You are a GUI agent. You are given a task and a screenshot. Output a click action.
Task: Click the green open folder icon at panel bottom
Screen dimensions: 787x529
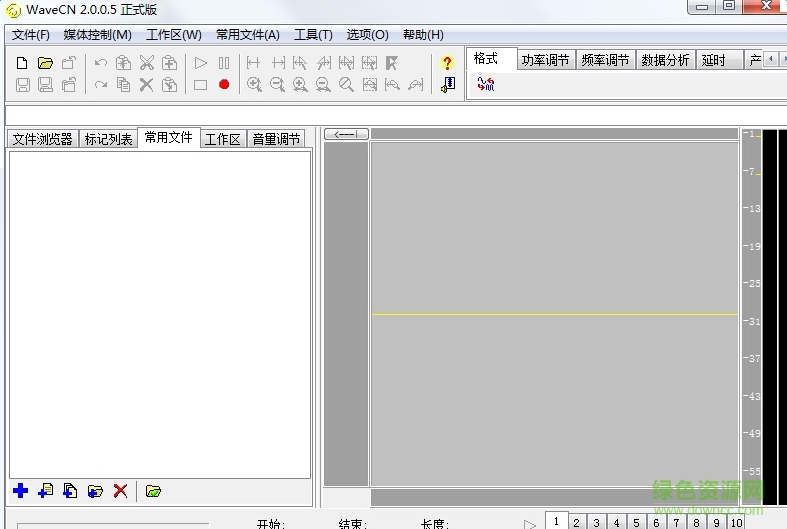[153, 491]
